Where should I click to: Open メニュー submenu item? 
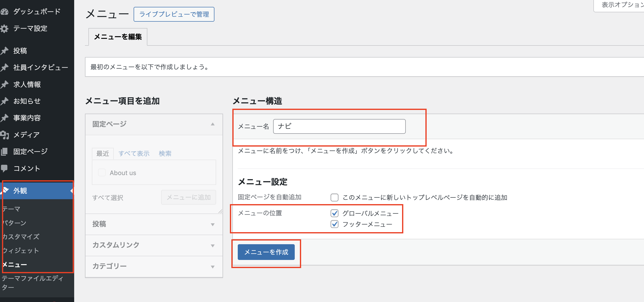click(14, 265)
